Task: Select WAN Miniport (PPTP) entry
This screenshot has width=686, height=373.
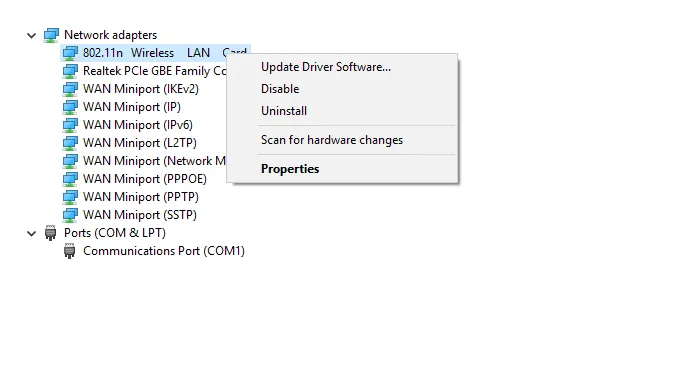Action: click(141, 196)
